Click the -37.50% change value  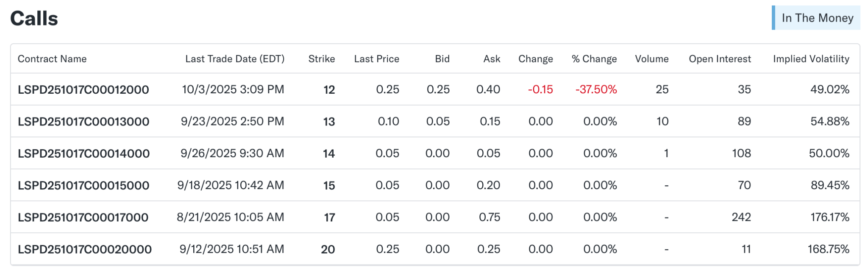pos(596,89)
